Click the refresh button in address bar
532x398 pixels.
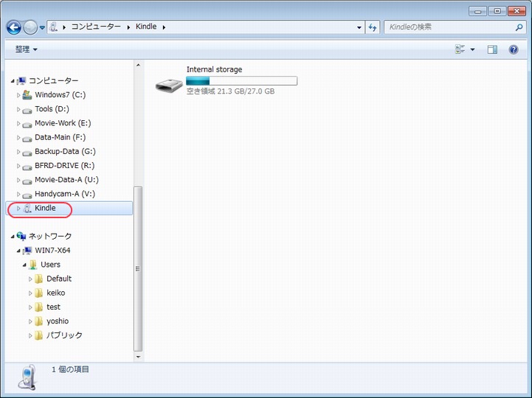coord(373,27)
